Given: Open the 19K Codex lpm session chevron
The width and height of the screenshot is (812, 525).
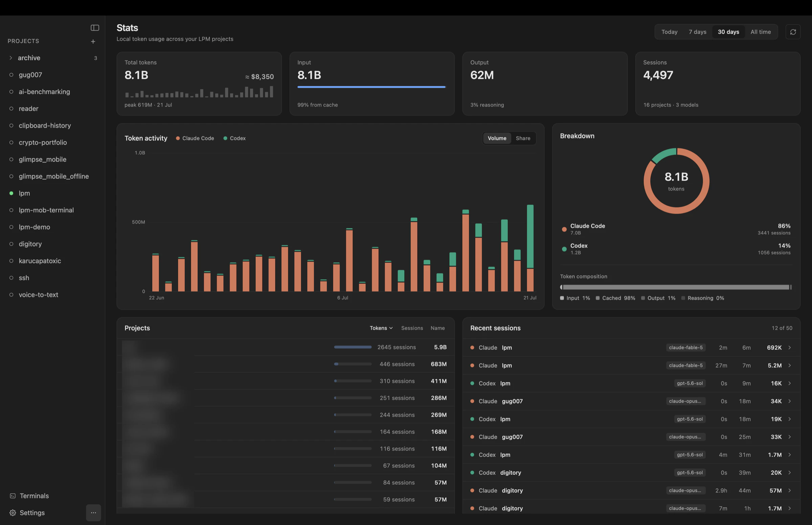Looking at the screenshot, I should click(x=790, y=419).
